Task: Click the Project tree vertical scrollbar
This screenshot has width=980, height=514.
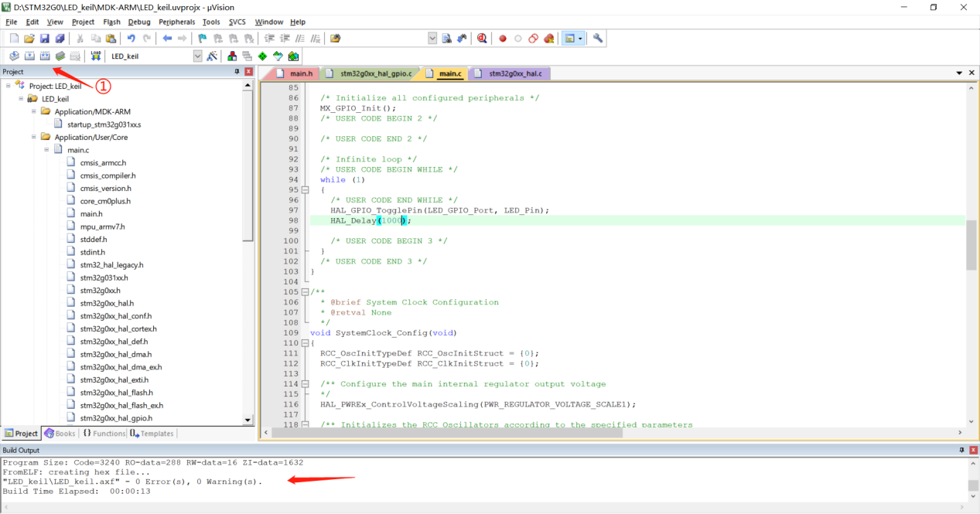Action: [x=248, y=166]
